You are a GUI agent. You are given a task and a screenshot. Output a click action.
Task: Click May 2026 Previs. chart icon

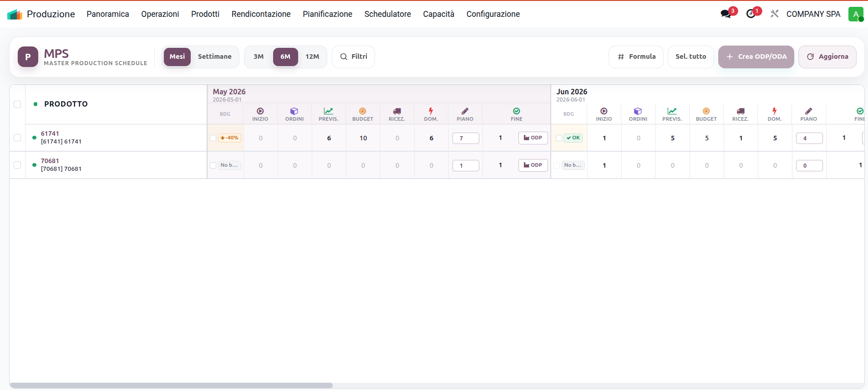tap(329, 111)
